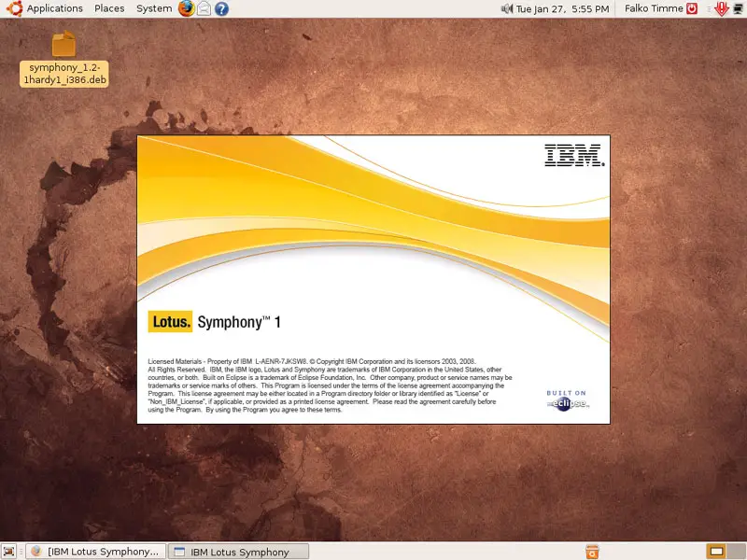Click the blue Help question-mark icon
Screen dimensions: 747x560
tap(221, 8)
